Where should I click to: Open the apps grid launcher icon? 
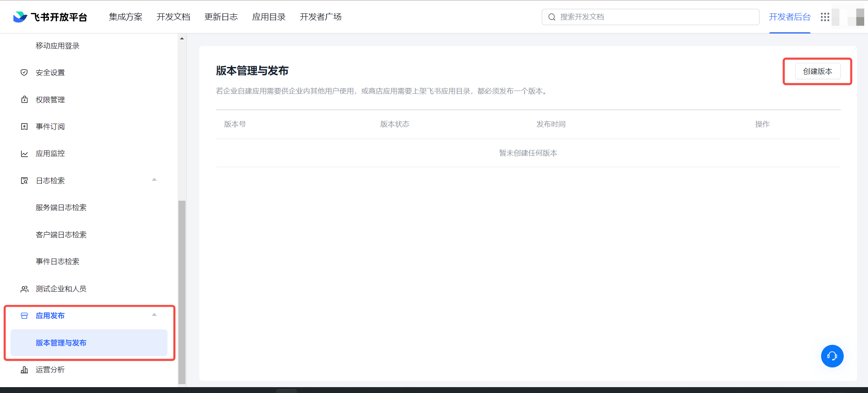(824, 17)
